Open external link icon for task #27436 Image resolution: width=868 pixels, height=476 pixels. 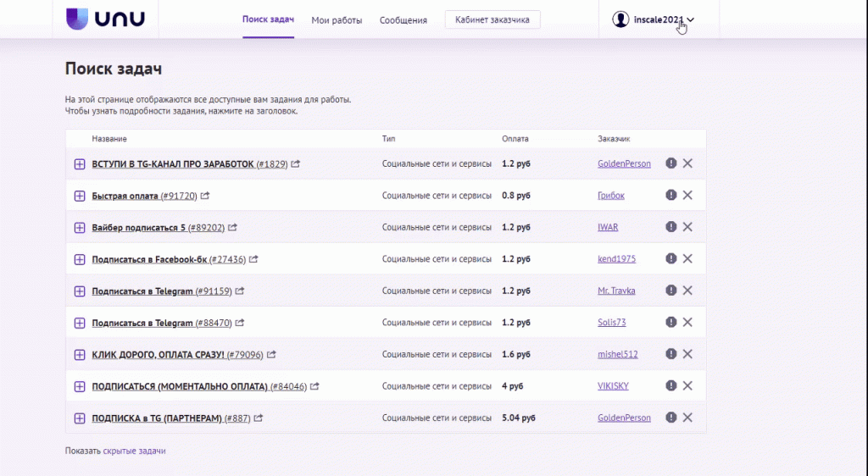pos(253,259)
